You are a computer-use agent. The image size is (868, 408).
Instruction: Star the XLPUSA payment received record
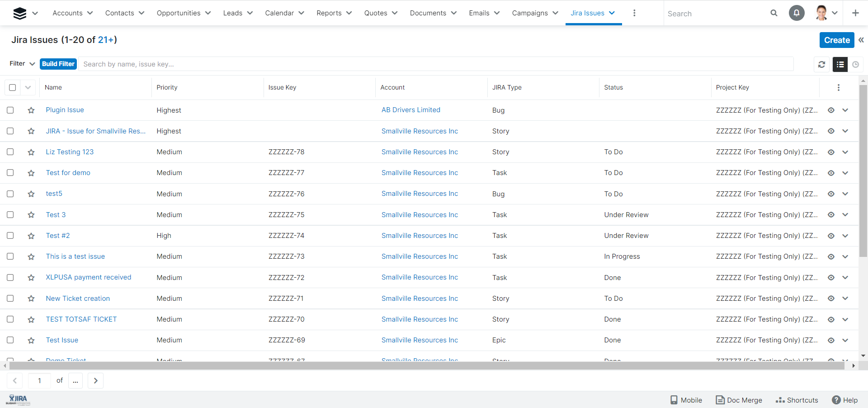tap(31, 277)
